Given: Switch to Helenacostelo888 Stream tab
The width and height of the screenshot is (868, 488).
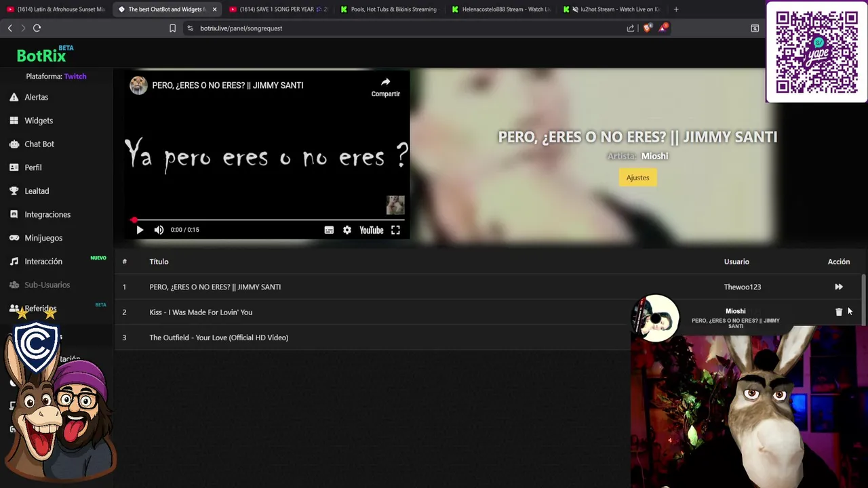Looking at the screenshot, I should (500, 9).
